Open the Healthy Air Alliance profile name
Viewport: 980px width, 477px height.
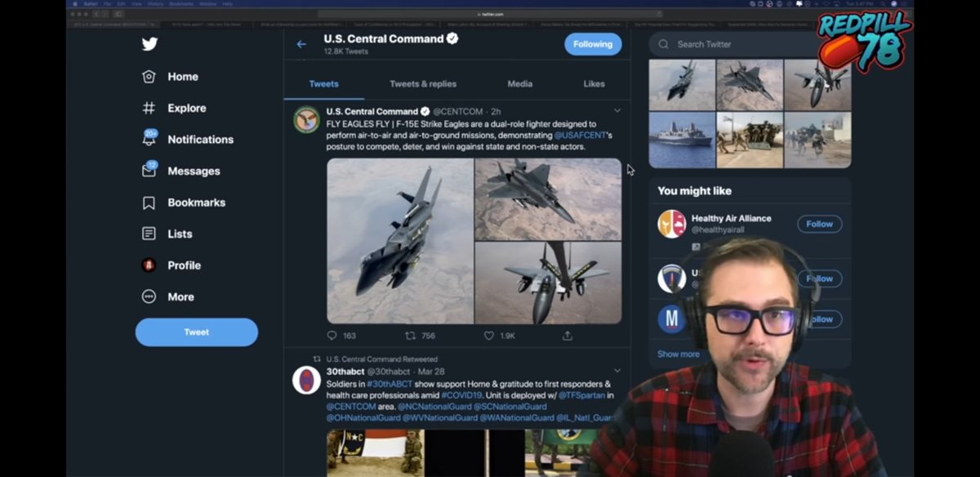(731, 218)
